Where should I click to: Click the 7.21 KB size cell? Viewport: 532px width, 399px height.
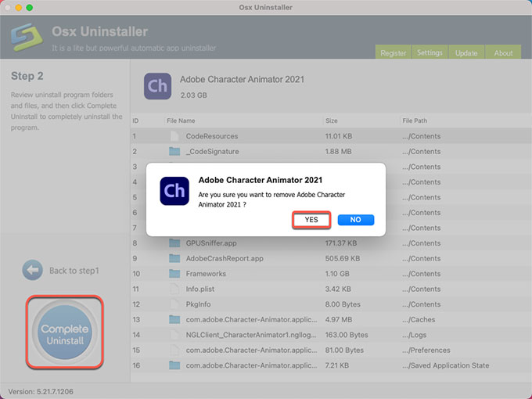[x=337, y=365]
